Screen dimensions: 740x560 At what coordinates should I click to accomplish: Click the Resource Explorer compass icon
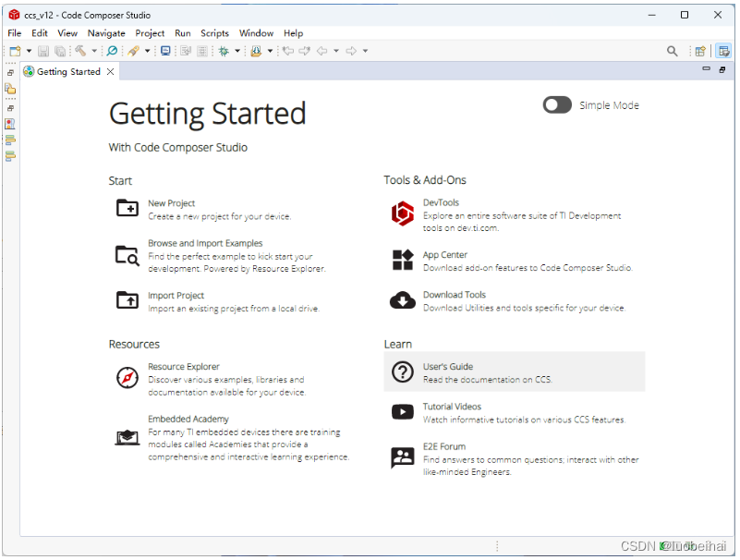127,378
